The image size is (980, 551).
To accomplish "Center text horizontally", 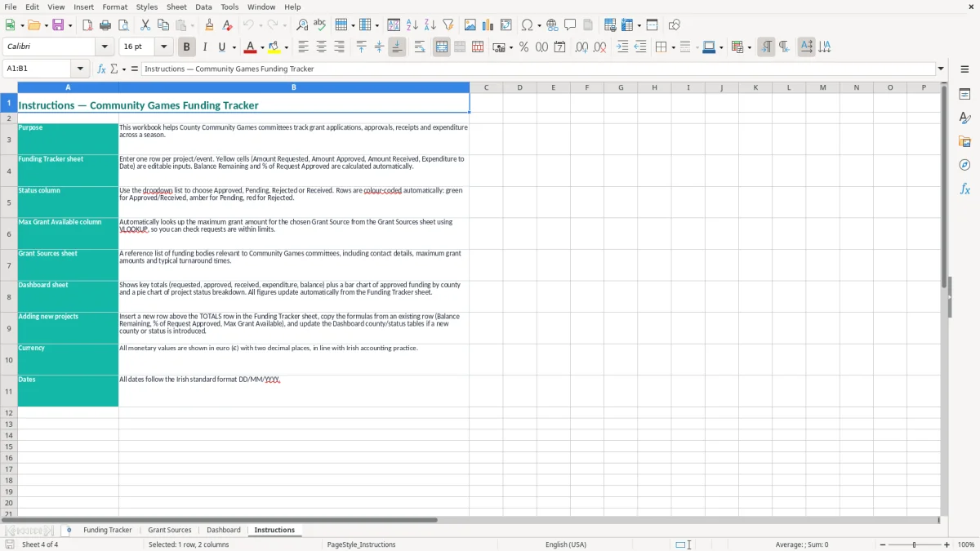I will pos(321,47).
